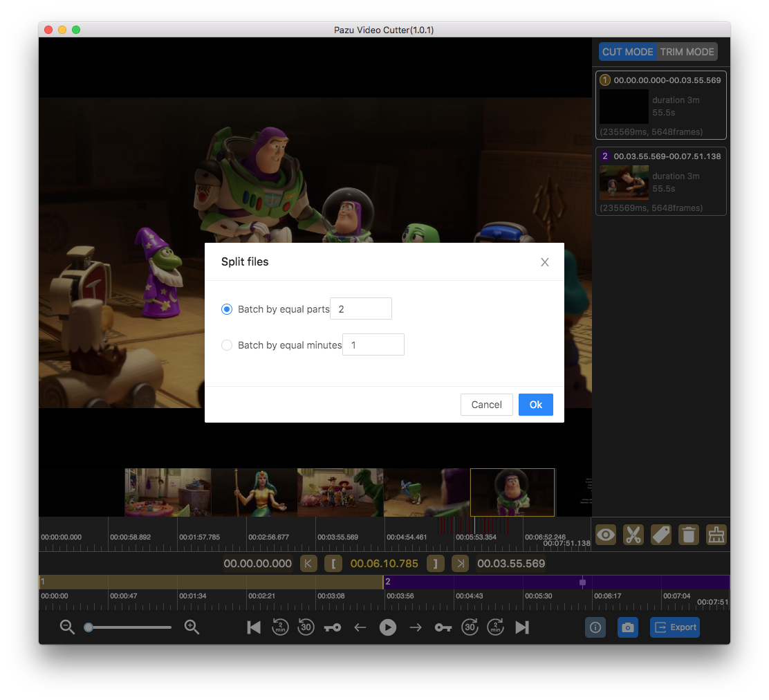The height and width of the screenshot is (700, 769).
Task: Switch to the CUT MODE tab
Action: click(x=627, y=52)
